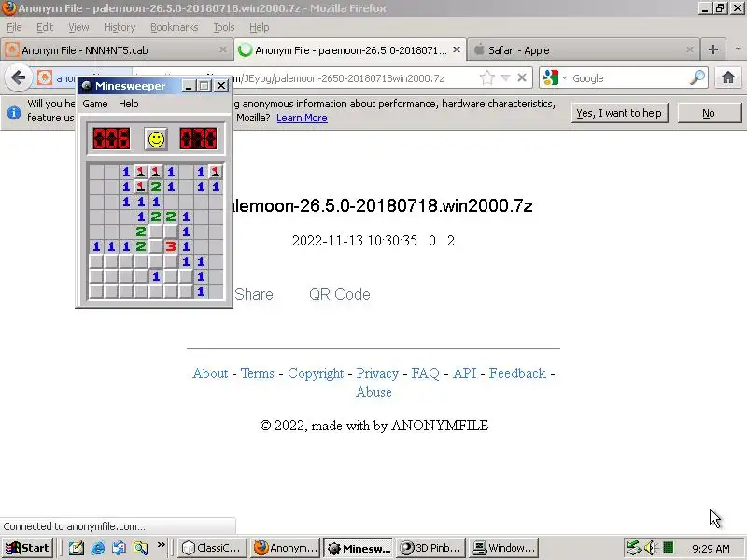Click the Windows Start button
This screenshot has width=747, height=560.
tap(28, 548)
